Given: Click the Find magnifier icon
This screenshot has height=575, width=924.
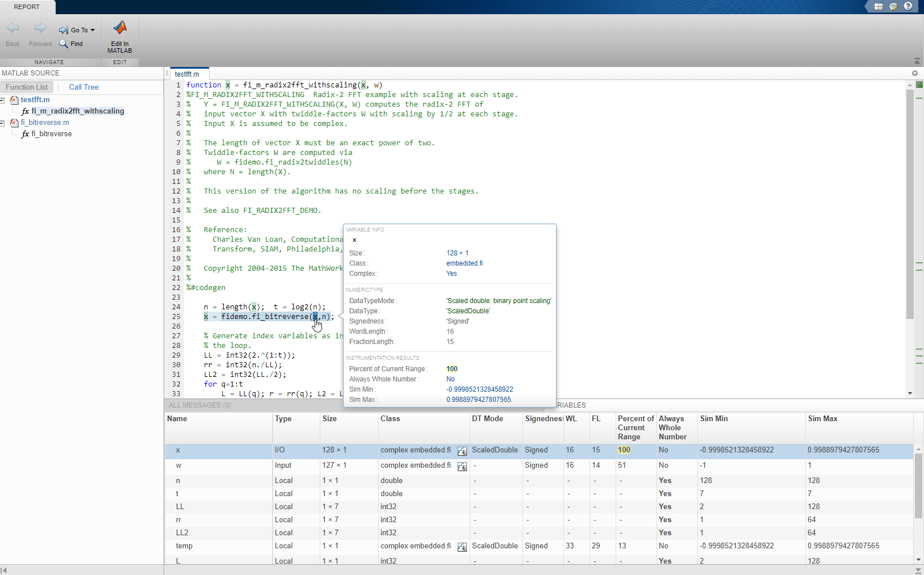Looking at the screenshot, I should tap(64, 44).
